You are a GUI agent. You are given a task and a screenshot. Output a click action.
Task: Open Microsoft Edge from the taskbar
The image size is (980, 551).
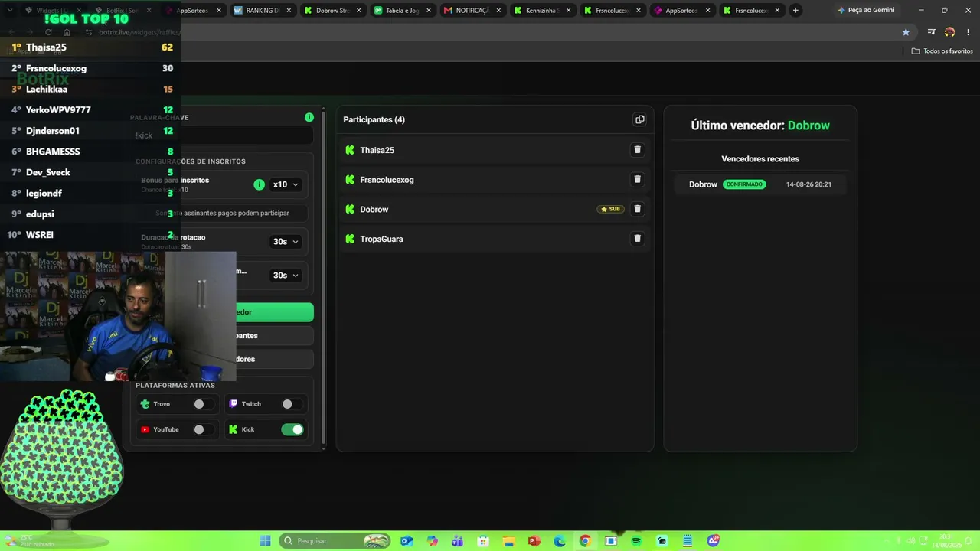coord(560,541)
